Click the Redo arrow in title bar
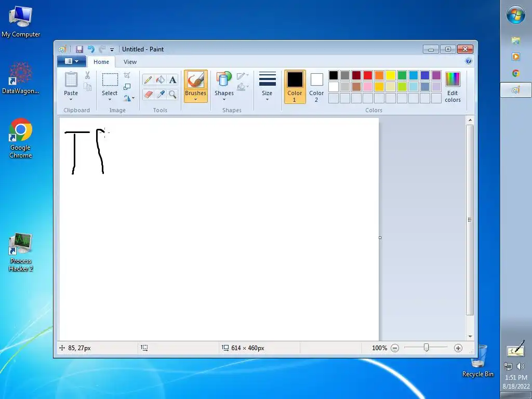Viewport: 532px width, 399px height. (102, 49)
